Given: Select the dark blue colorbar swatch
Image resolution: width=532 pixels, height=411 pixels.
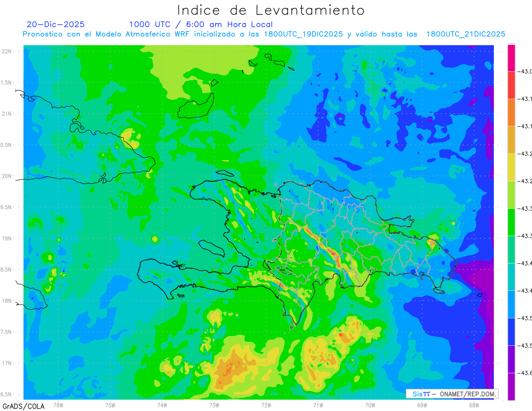Looking at the screenshot, I should tap(511, 332).
